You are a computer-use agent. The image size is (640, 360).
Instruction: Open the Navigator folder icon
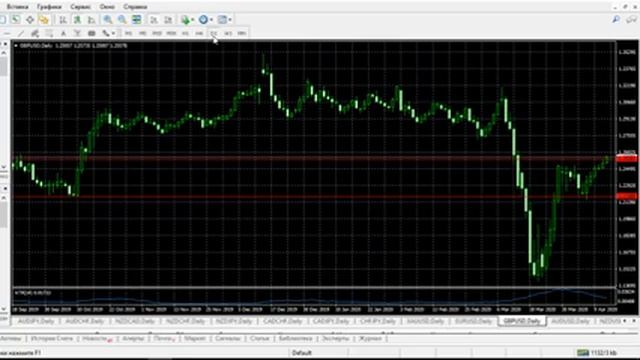(44, 20)
